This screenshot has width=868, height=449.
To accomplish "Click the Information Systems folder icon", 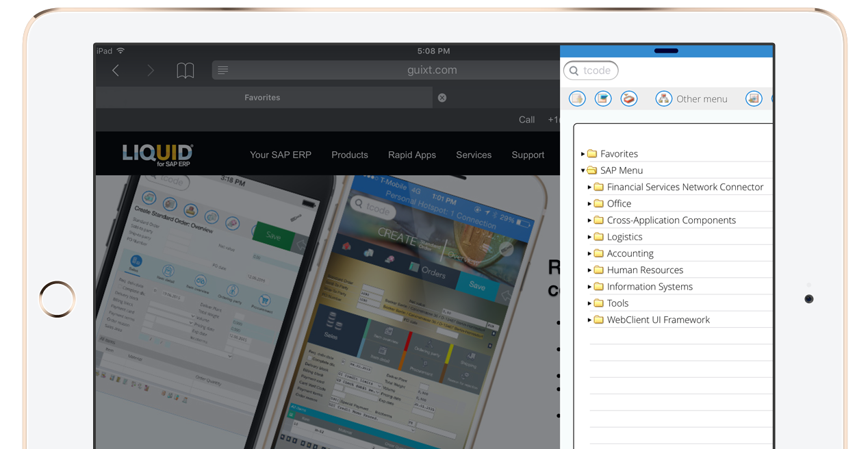I will point(599,287).
